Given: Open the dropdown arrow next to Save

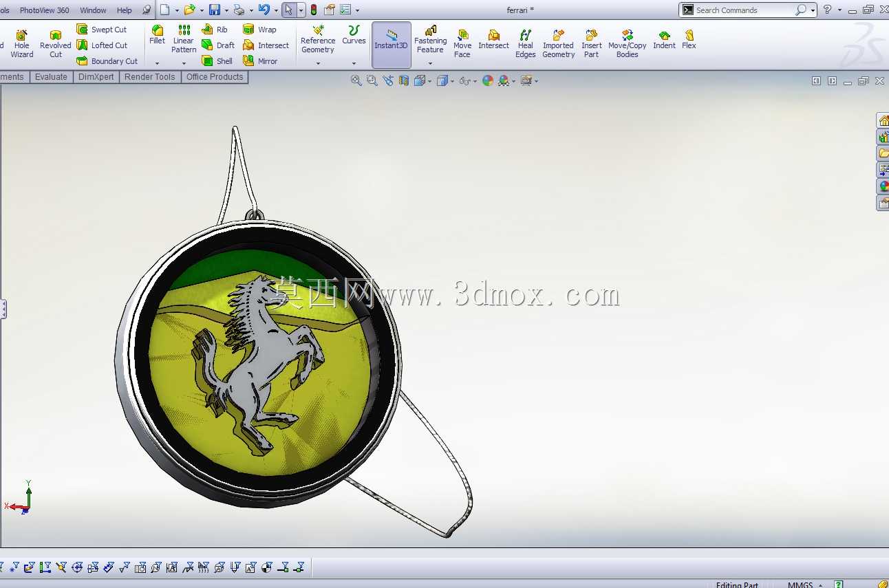Looking at the screenshot, I should (x=226, y=10).
